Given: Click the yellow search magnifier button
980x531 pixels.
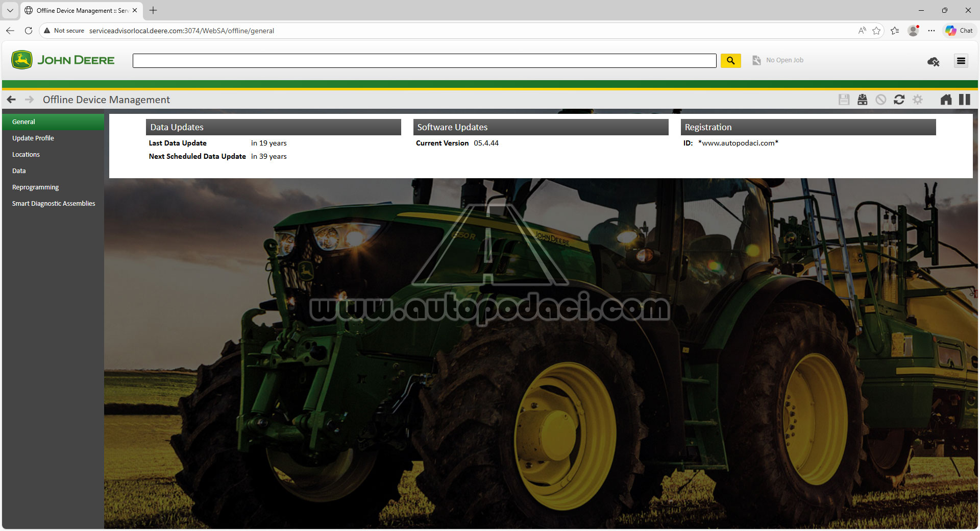Looking at the screenshot, I should (730, 61).
